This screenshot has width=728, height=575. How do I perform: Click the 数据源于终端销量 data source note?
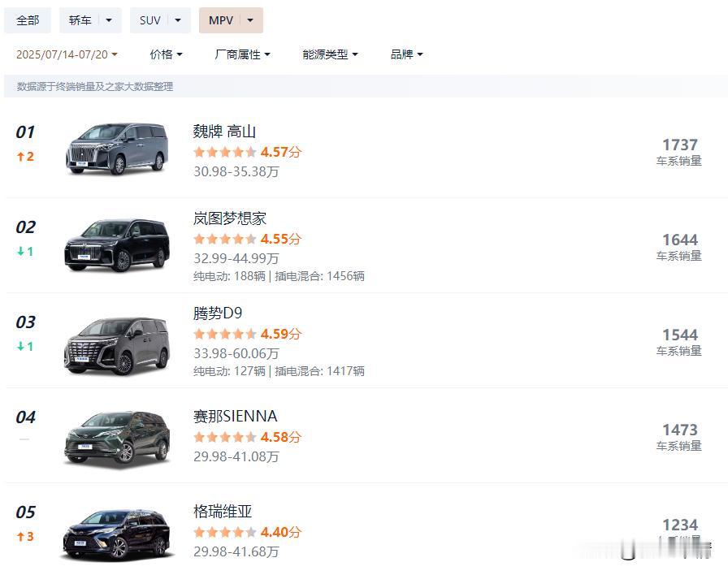(95, 87)
